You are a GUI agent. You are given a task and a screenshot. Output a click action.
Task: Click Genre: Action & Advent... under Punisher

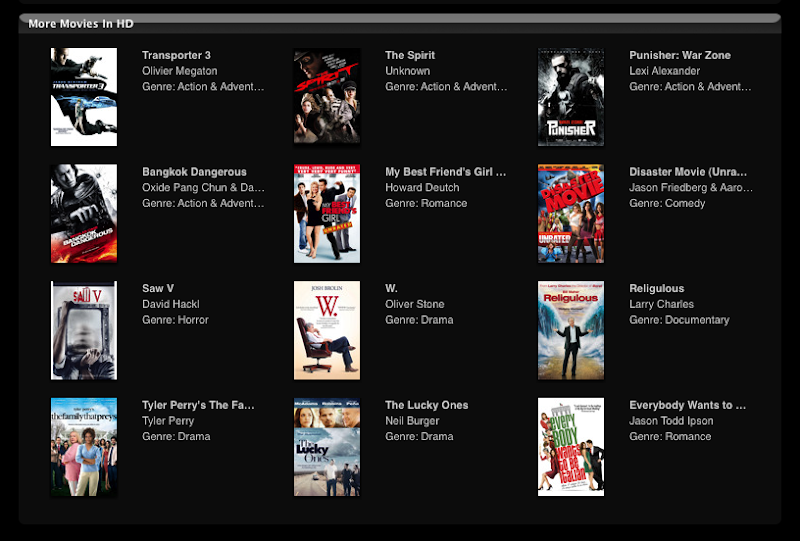pos(690,87)
